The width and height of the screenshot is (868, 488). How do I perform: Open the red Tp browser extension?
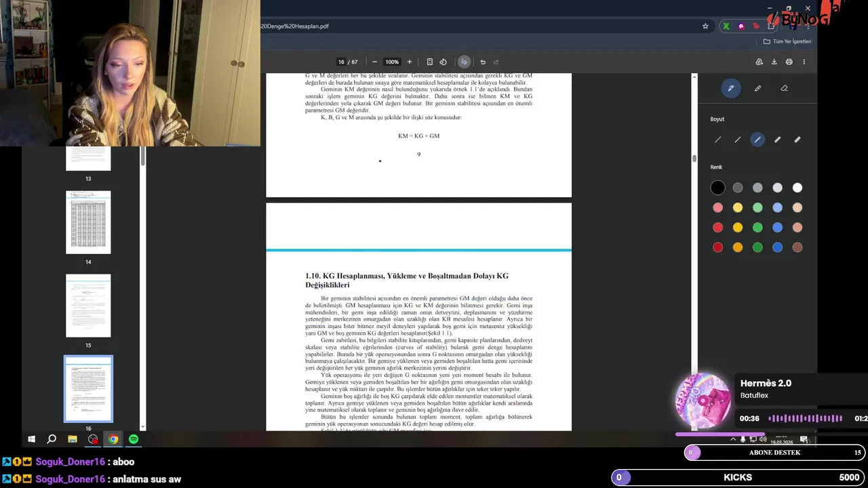[x=756, y=26]
